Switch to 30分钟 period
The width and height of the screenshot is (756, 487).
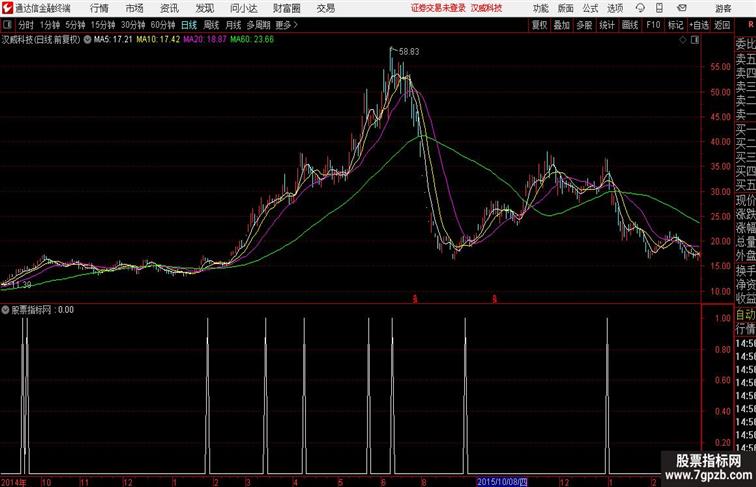(133, 25)
